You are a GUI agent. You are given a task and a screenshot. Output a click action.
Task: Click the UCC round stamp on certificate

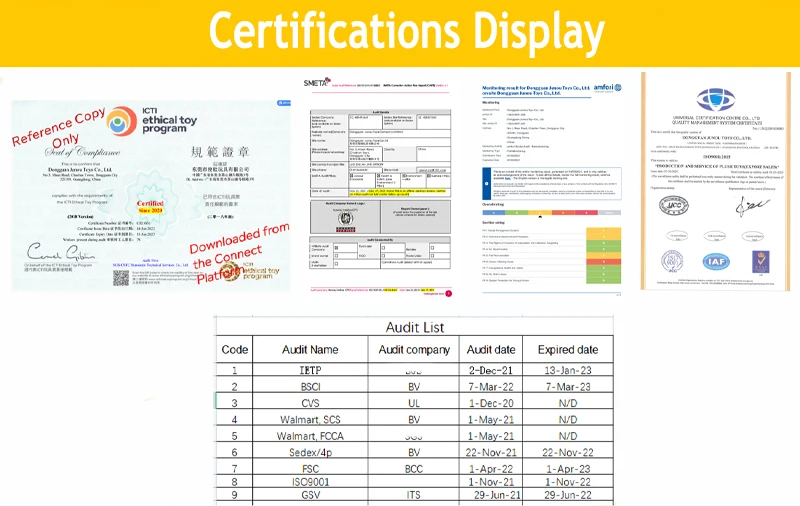coord(673,205)
